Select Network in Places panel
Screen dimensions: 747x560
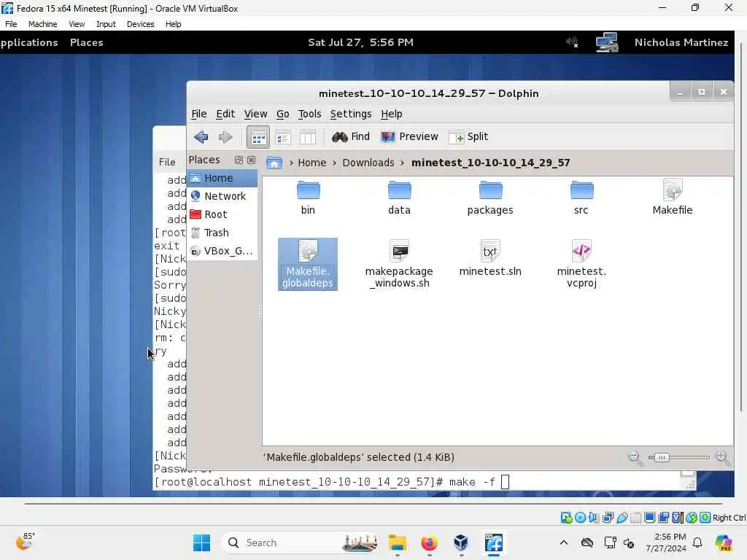(x=222, y=196)
